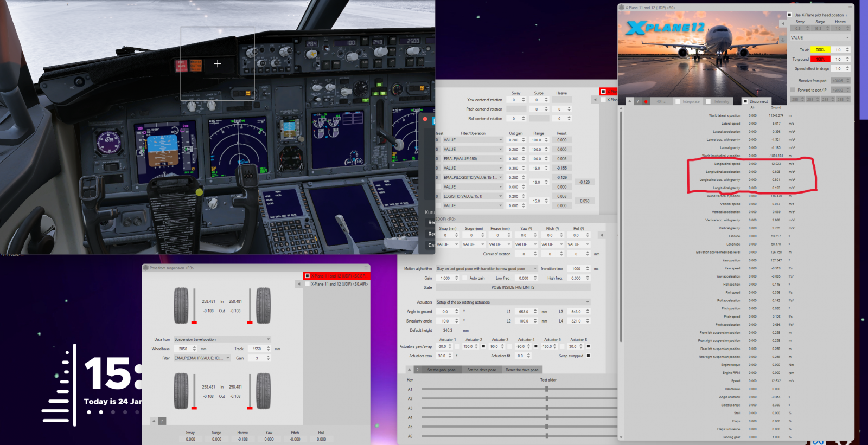Expand the Actuators setup dropdown

click(513, 302)
